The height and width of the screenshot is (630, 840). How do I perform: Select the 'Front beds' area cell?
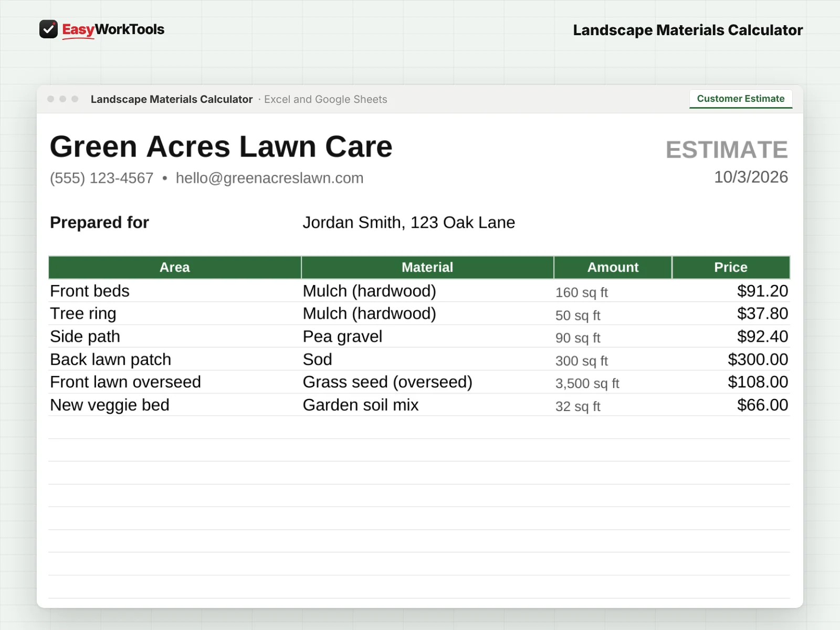click(175, 291)
